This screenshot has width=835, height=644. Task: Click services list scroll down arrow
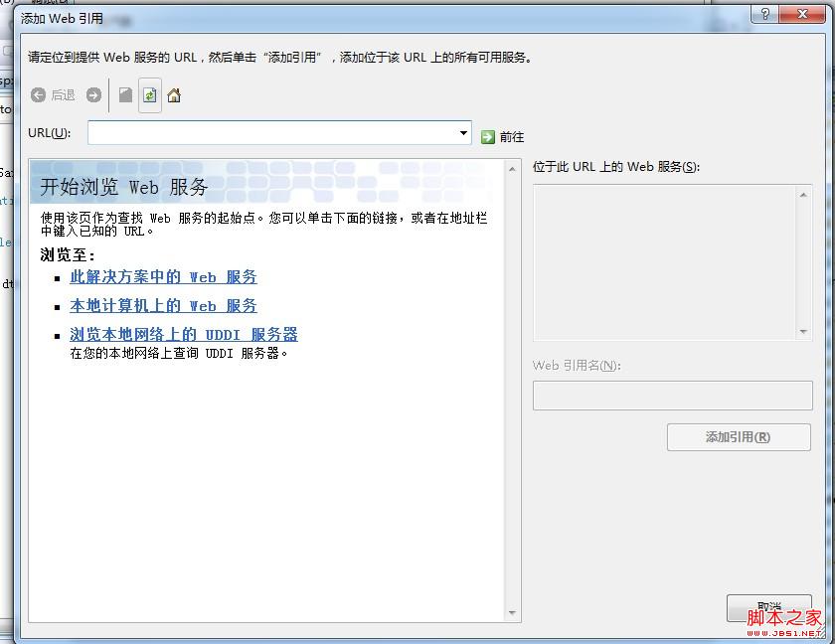(x=804, y=332)
